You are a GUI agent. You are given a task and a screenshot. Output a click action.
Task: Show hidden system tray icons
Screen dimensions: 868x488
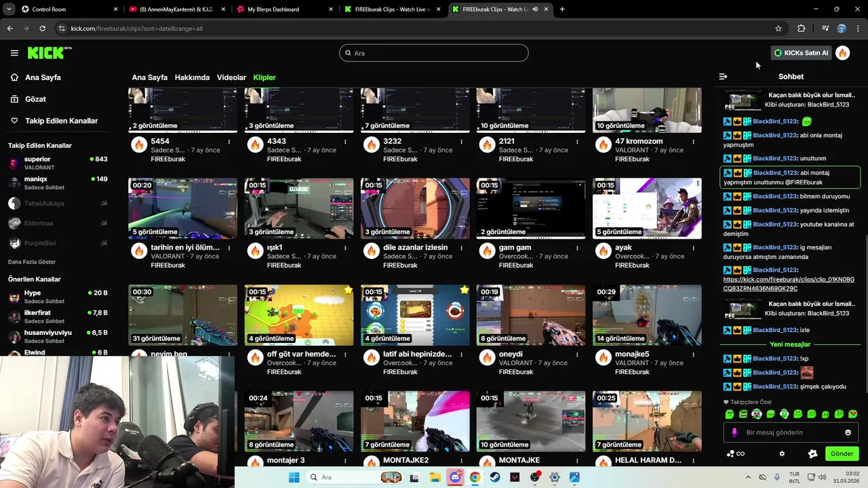coord(748,477)
